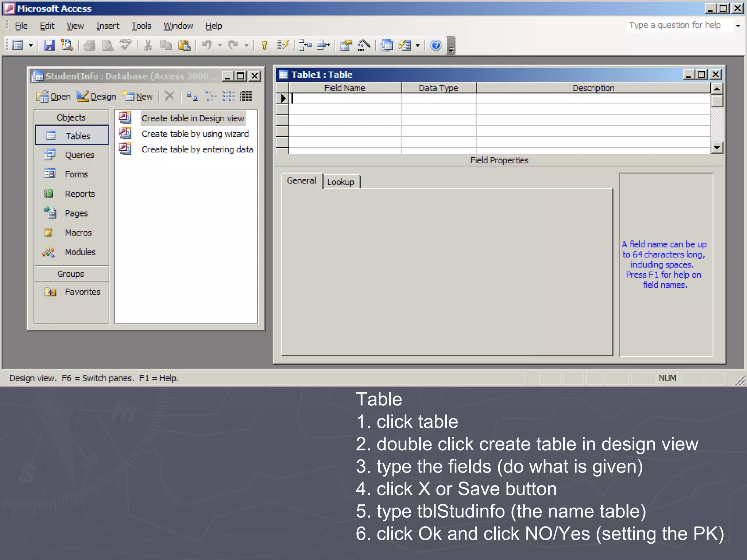Click the Delete X icon in database window
Viewport: 747px width, 560px height.
(169, 96)
